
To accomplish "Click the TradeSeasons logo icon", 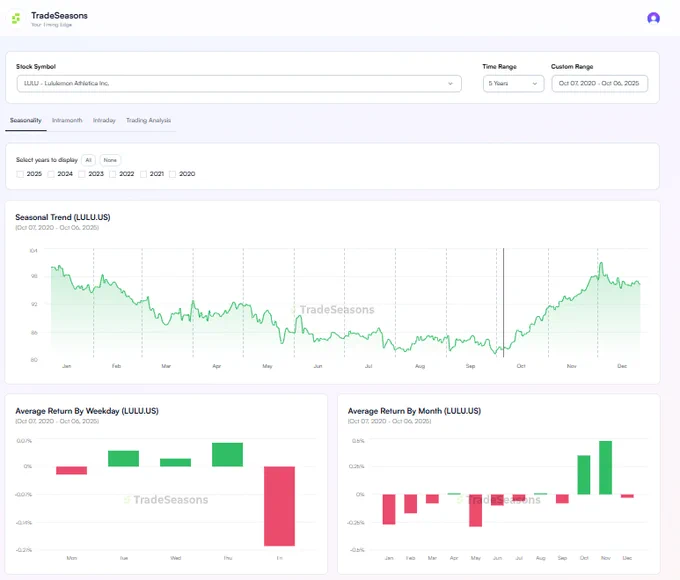I will pos(16,18).
